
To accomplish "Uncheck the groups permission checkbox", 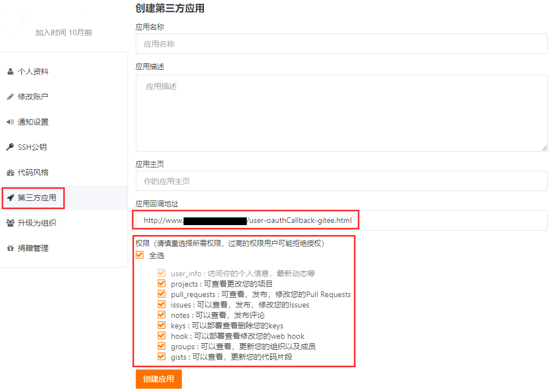I will pos(162,346).
